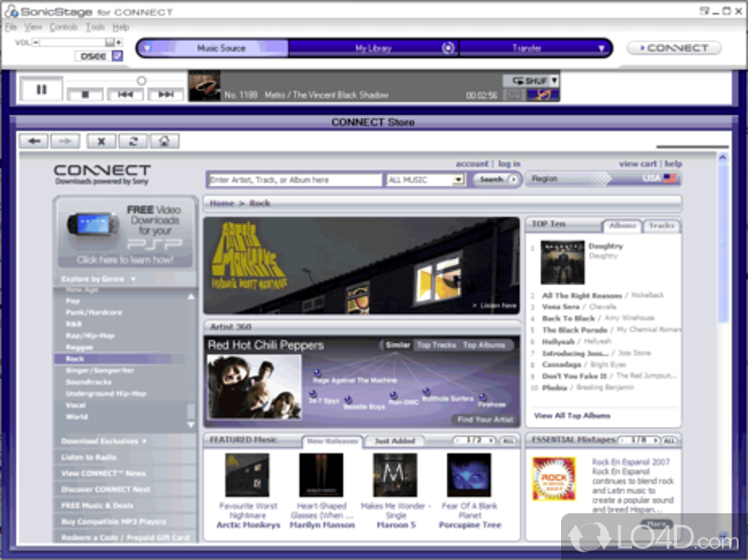
Task: Select the Punk/Hardcore genre
Action: click(x=93, y=312)
